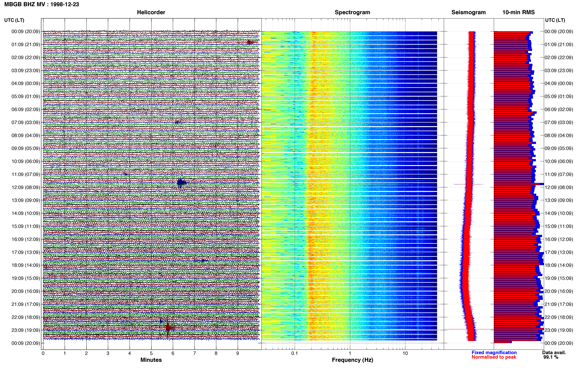Select the "10-min RMS" panel heading

[x=518, y=12]
